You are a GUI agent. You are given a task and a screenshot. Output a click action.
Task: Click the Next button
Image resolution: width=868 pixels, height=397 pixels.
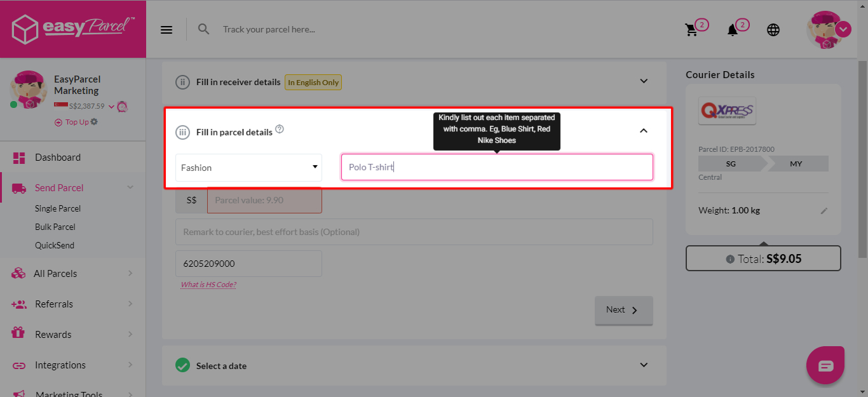click(623, 311)
